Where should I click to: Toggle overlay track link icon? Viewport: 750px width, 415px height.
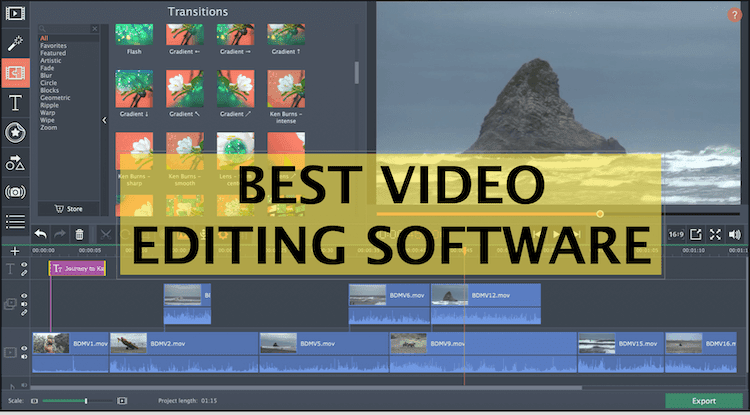(x=24, y=312)
